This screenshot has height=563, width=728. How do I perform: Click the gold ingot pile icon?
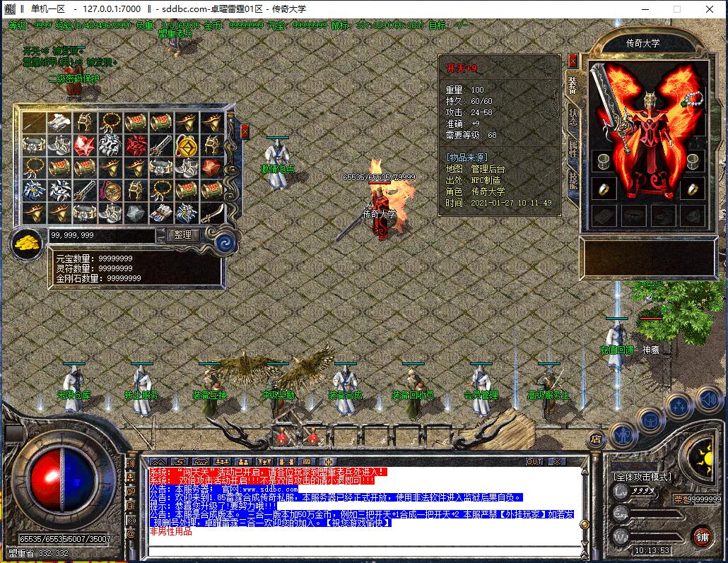[x=27, y=243]
